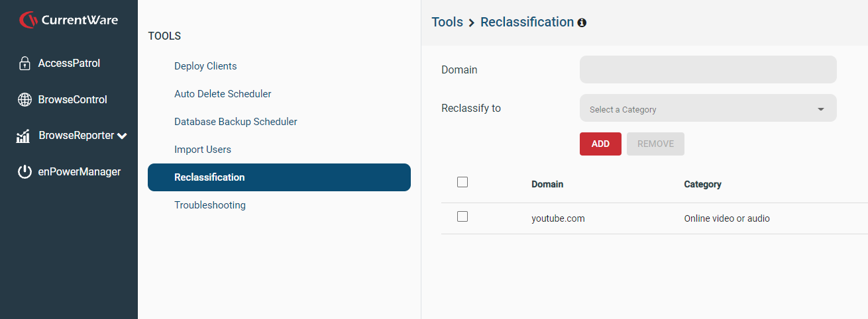Click the REMOVE button
The image size is (868, 319).
pos(655,144)
